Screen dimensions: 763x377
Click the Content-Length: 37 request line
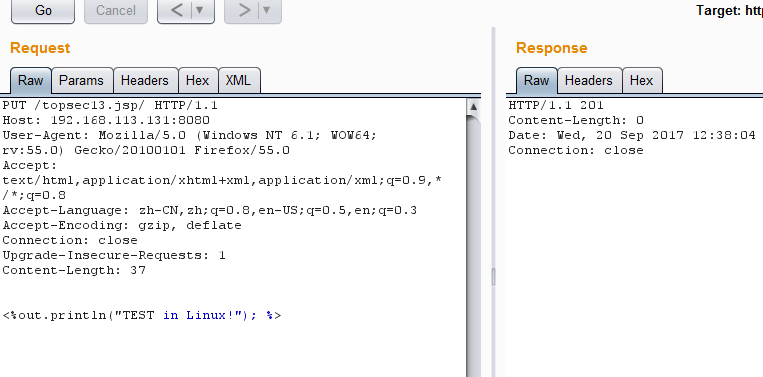(x=74, y=270)
